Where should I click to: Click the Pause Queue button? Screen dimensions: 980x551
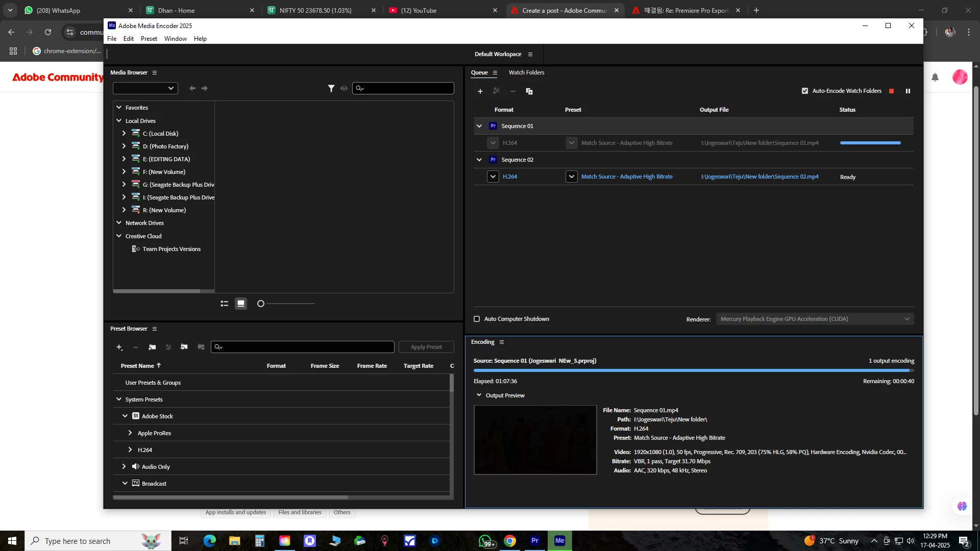[908, 91]
